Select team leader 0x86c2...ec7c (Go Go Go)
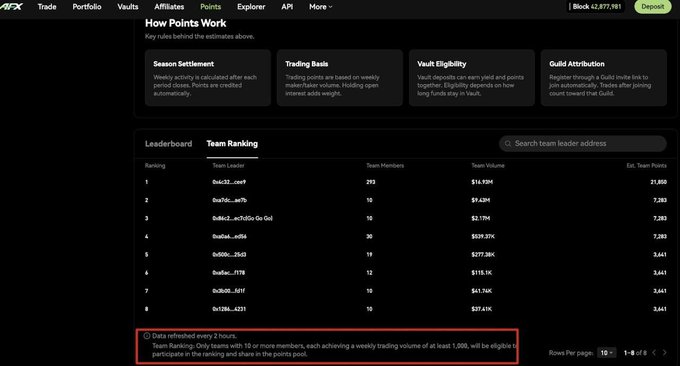 click(242, 219)
